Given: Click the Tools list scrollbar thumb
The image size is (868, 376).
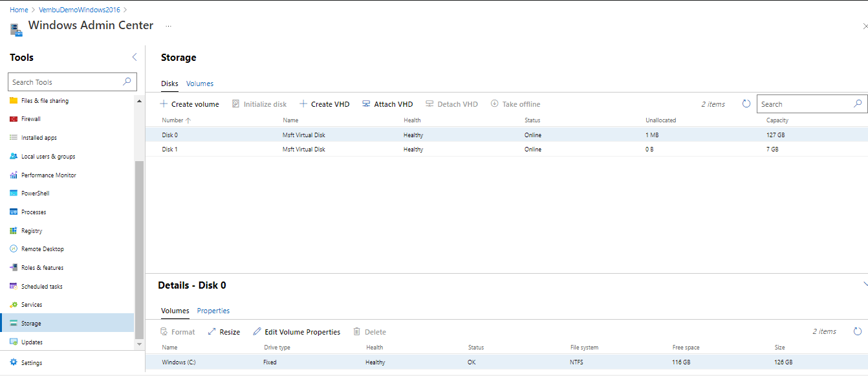Looking at the screenshot, I should pos(139,250).
